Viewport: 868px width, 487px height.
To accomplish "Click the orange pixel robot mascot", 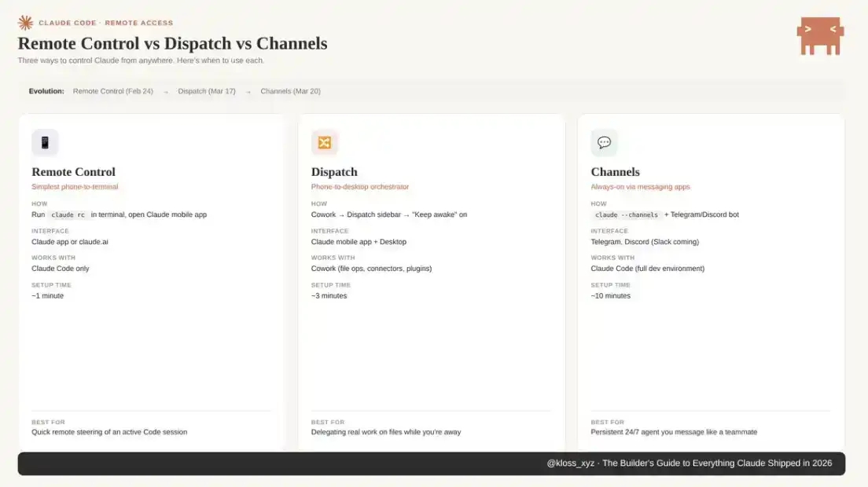I will tap(819, 36).
